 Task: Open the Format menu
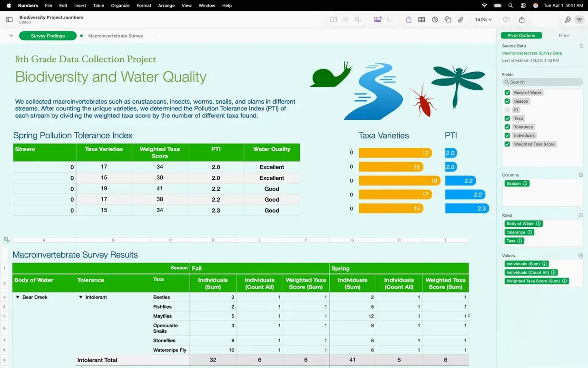[x=144, y=5]
